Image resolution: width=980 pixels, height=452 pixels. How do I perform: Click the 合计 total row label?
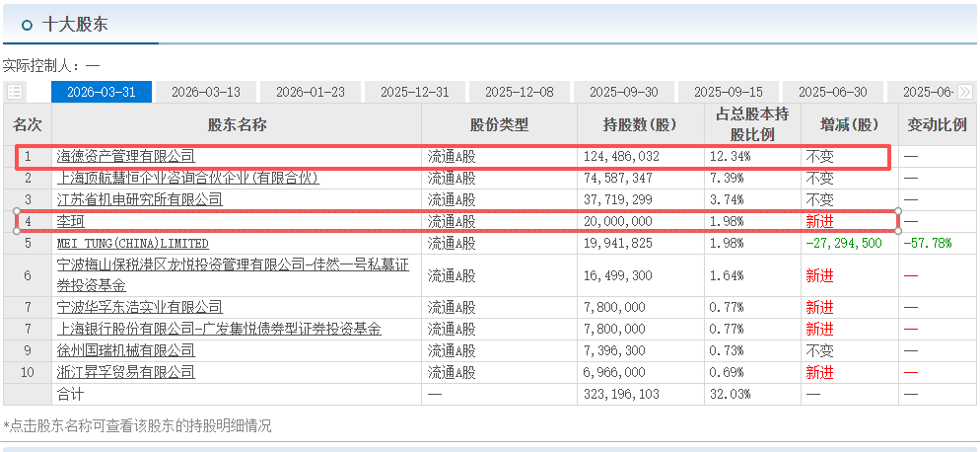tap(70, 395)
